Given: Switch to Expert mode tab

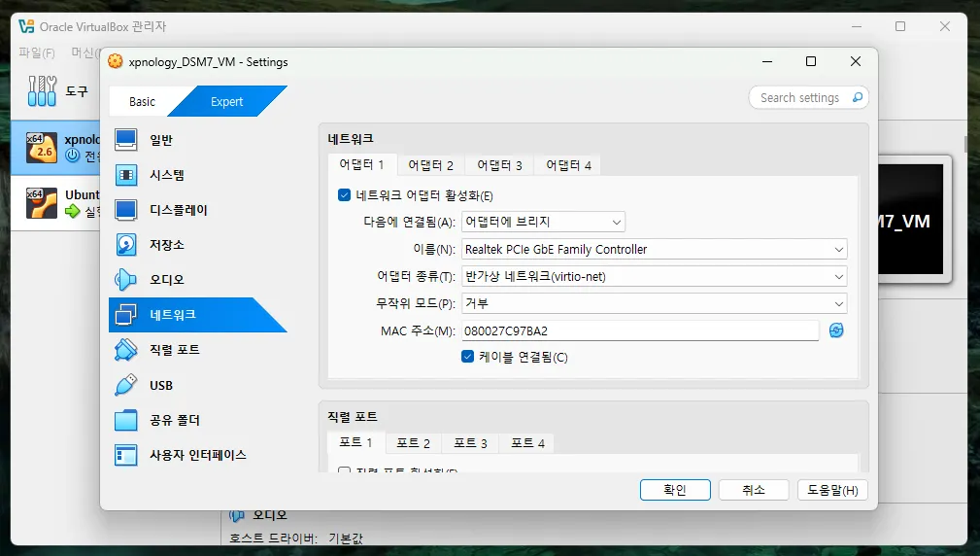Looking at the screenshot, I should tap(226, 101).
